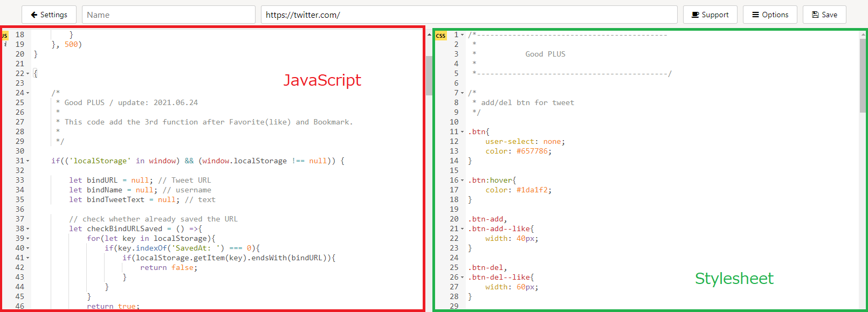Fold the checkBindURLSaved function at line 38
The height and width of the screenshot is (312, 868).
click(28, 229)
